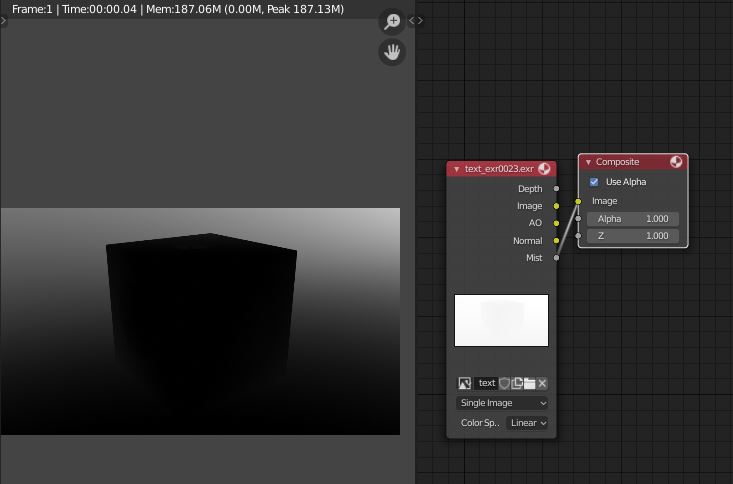Open the Single Image source dropdown
This screenshot has width=733, height=484.
click(502, 403)
